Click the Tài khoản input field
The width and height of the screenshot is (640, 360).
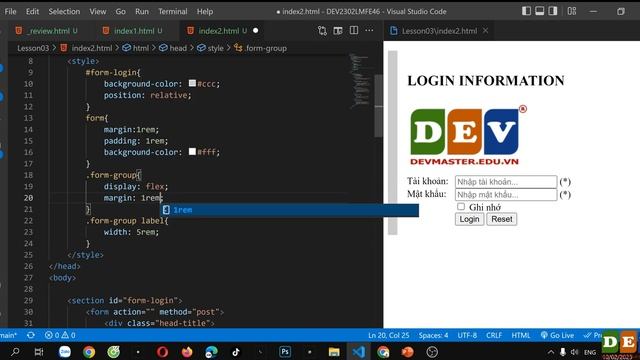506,182
